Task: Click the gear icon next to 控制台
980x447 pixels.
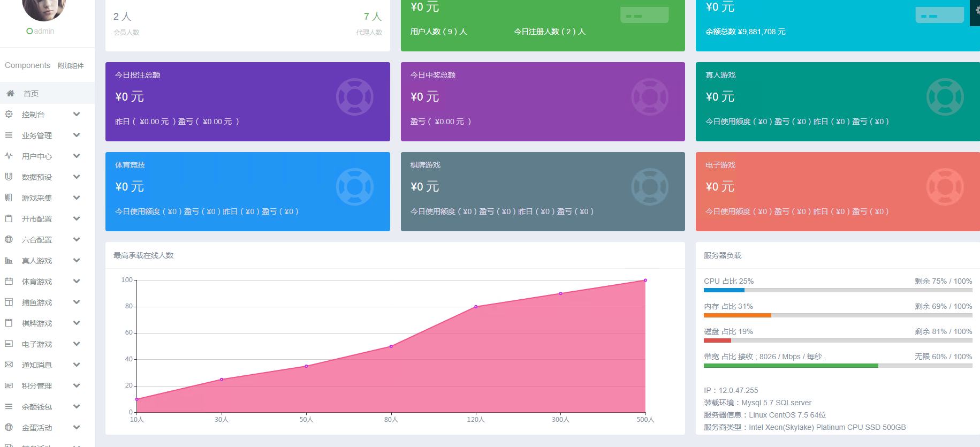Action: pos(9,114)
